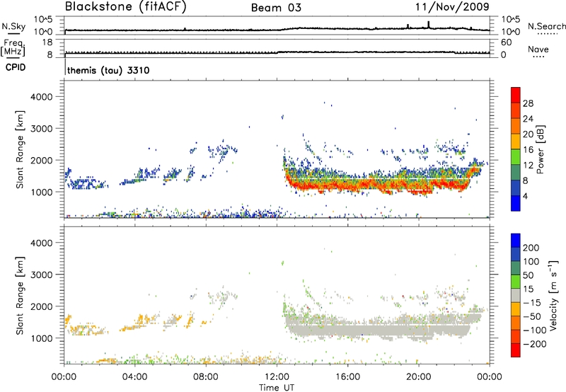Click the noise spike near 20:30 in N.Sky trace
566x392 pixels.
[429, 24]
